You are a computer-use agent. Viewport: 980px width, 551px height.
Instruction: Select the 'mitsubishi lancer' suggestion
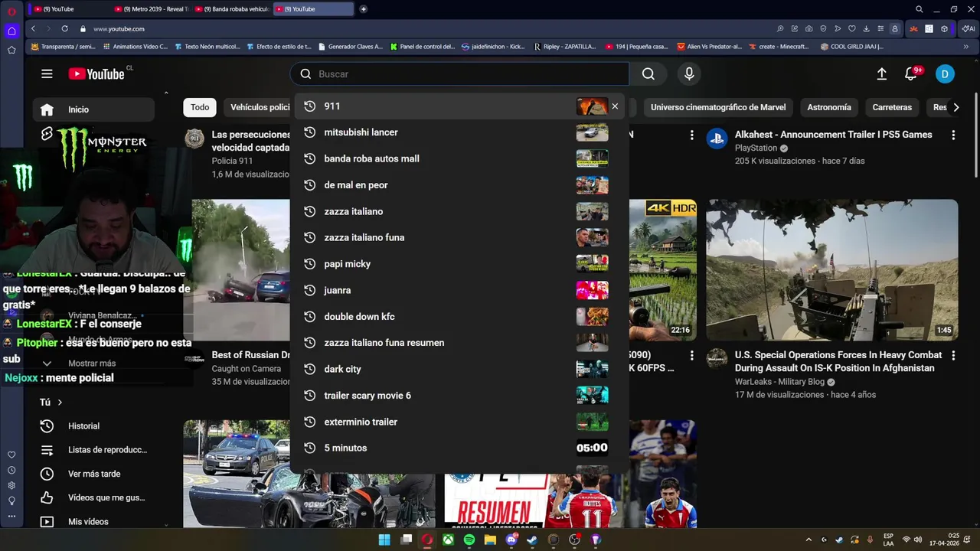point(459,132)
